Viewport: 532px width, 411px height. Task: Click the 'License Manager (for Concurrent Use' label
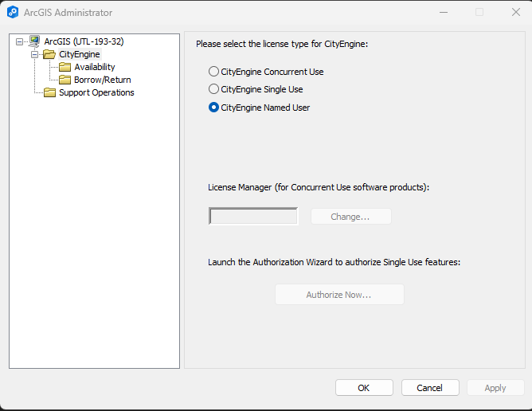(x=319, y=187)
